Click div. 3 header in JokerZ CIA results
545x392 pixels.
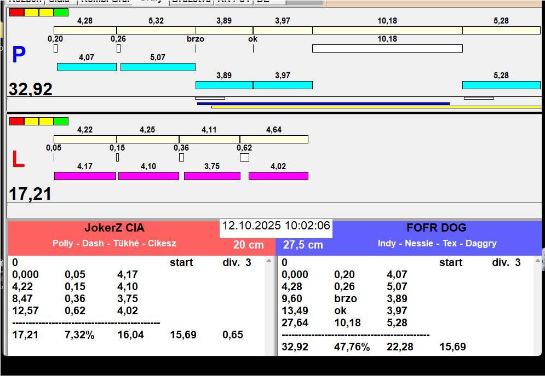(x=237, y=262)
